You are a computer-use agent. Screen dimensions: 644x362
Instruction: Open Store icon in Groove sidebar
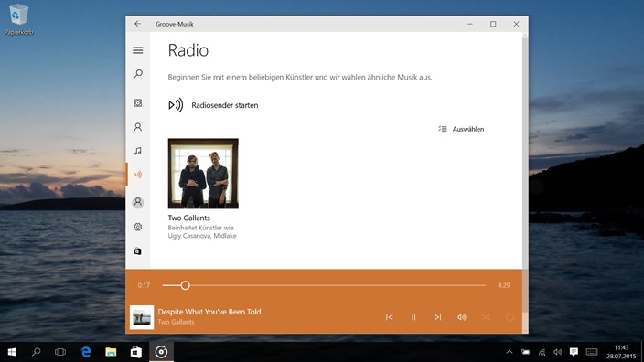[x=138, y=251]
